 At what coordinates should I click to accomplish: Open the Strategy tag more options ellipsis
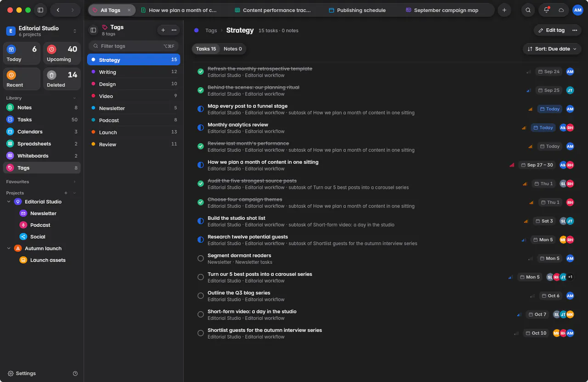pyautogui.click(x=574, y=30)
